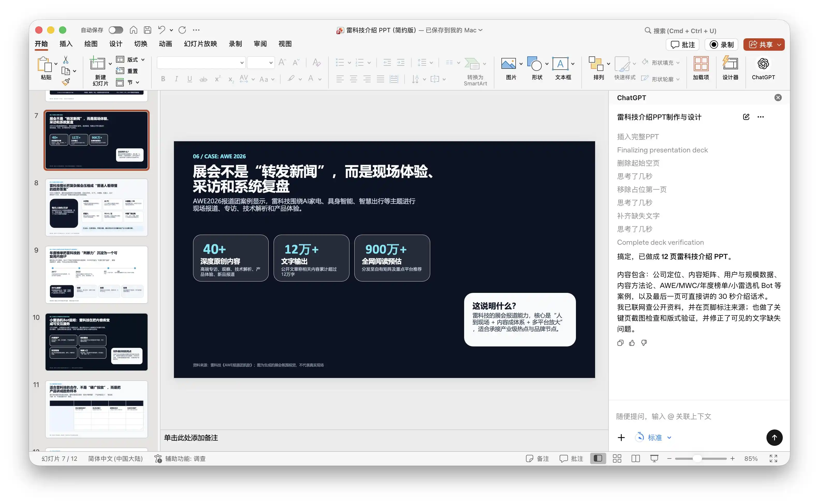Toggle the AutoSave (自动保存) switch

(116, 30)
